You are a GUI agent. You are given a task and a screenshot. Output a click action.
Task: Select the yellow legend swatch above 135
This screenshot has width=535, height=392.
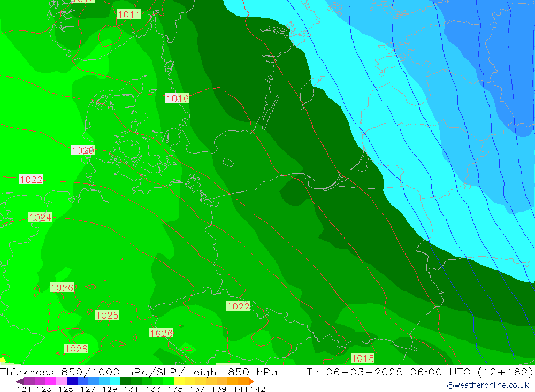pos(179,381)
